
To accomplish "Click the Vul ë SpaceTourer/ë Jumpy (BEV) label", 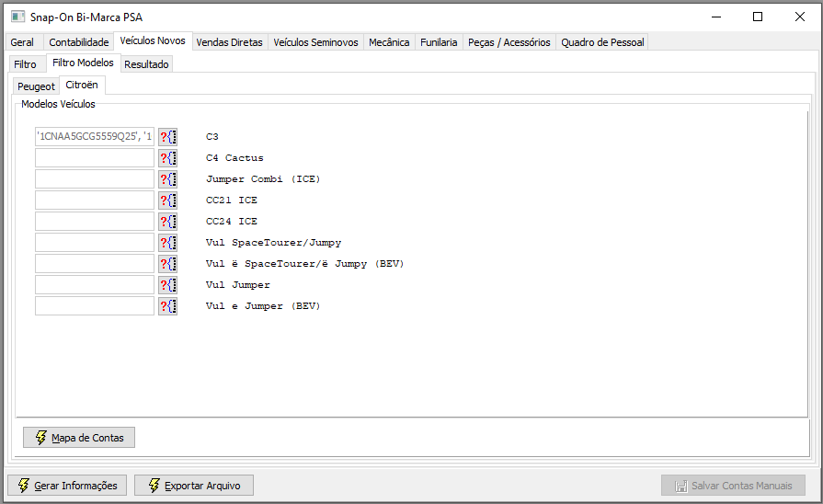I will 305,264.
